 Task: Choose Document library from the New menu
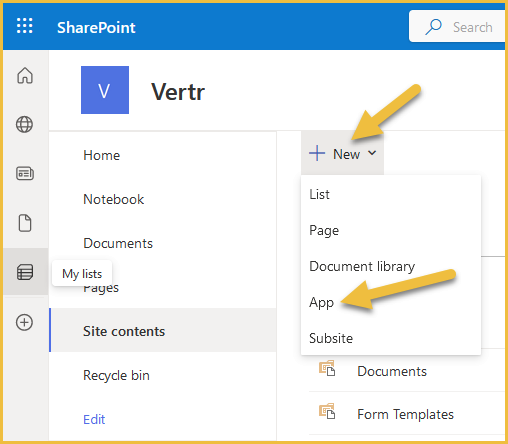click(x=391, y=266)
